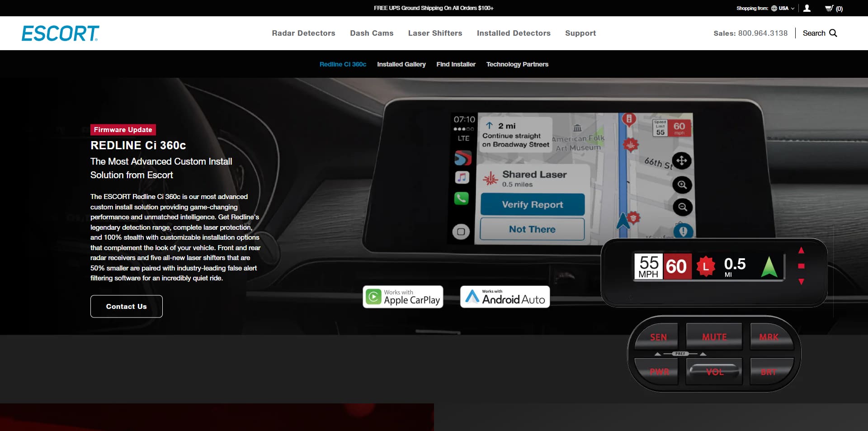Call the sales number 800.964.3138
The width and height of the screenshot is (868, 431).
(x=763, y=33)
